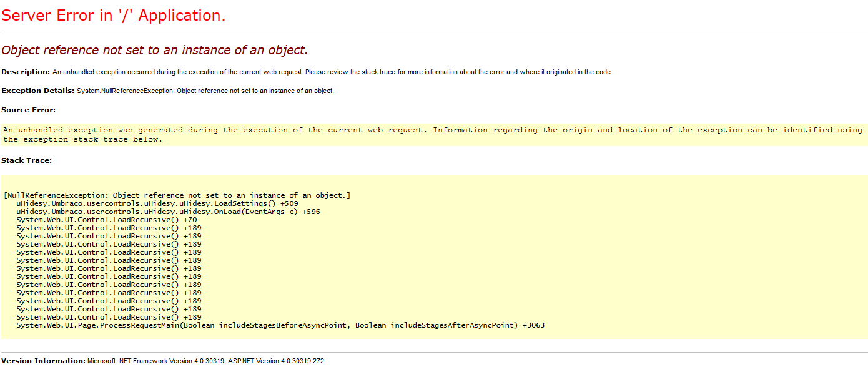Click the Page.ProcessRequestMain +3063 stack line
The height and width of the screenshot is (367, 868).
(280, 325)
